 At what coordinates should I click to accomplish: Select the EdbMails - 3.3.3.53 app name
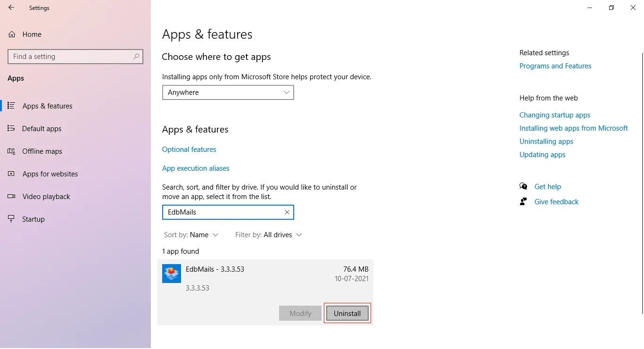click(215, 269)
